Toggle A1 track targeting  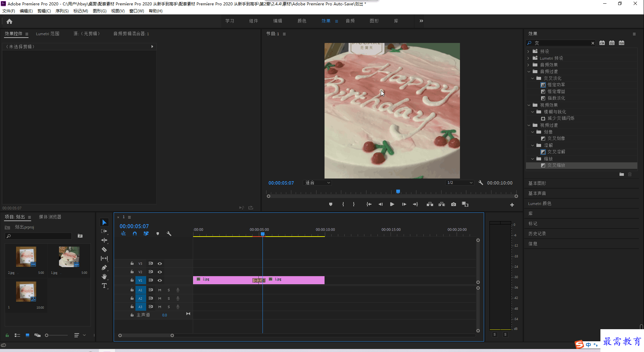[x=140, y=290]
